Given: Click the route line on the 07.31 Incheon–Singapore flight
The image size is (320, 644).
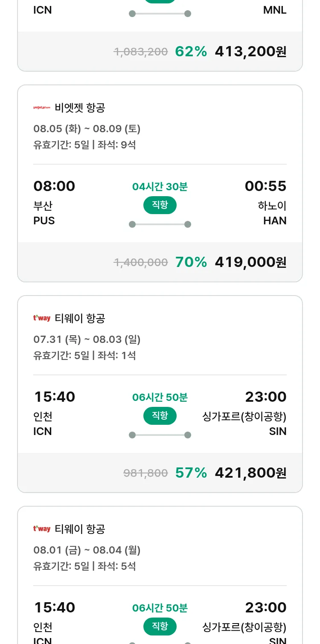Looking at the screenshot, I should pyautogui.click(x=160, y=435).
